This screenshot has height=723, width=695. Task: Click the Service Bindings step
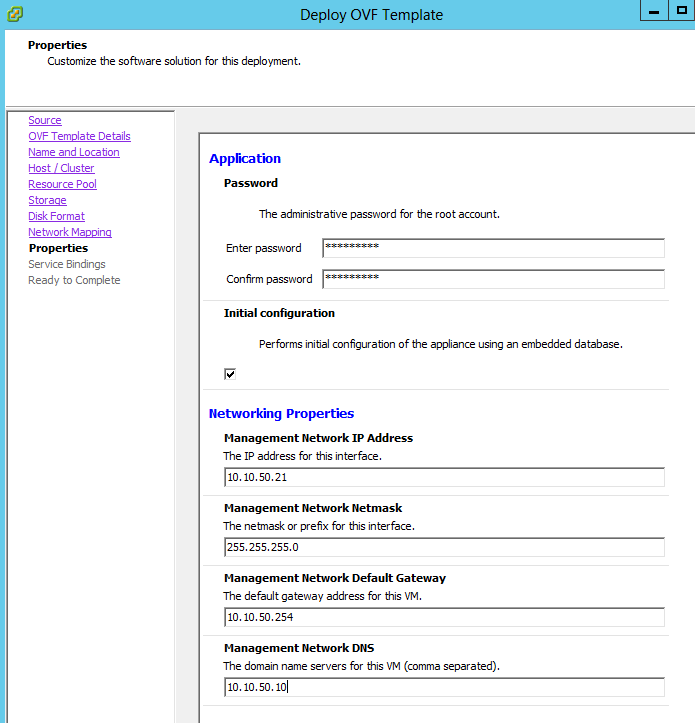tap(66, 264)
